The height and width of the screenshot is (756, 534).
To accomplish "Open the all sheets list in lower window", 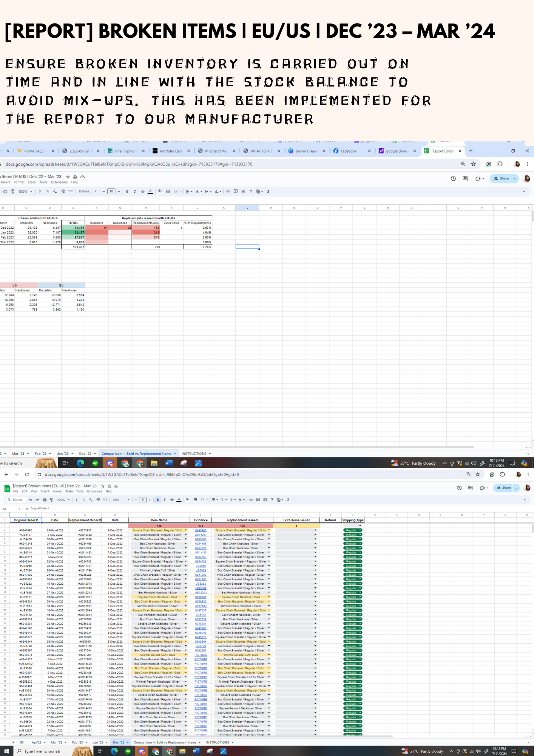I will (x=22, y=742).
